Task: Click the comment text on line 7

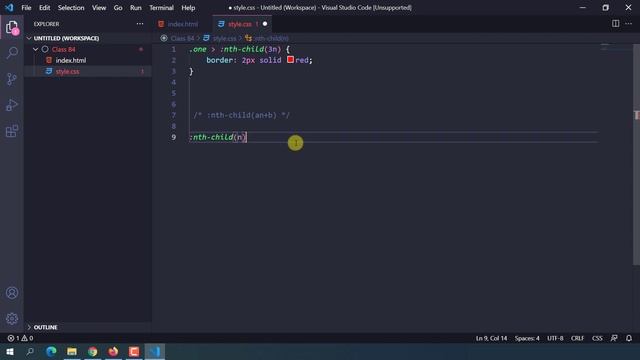Action: 242,115
